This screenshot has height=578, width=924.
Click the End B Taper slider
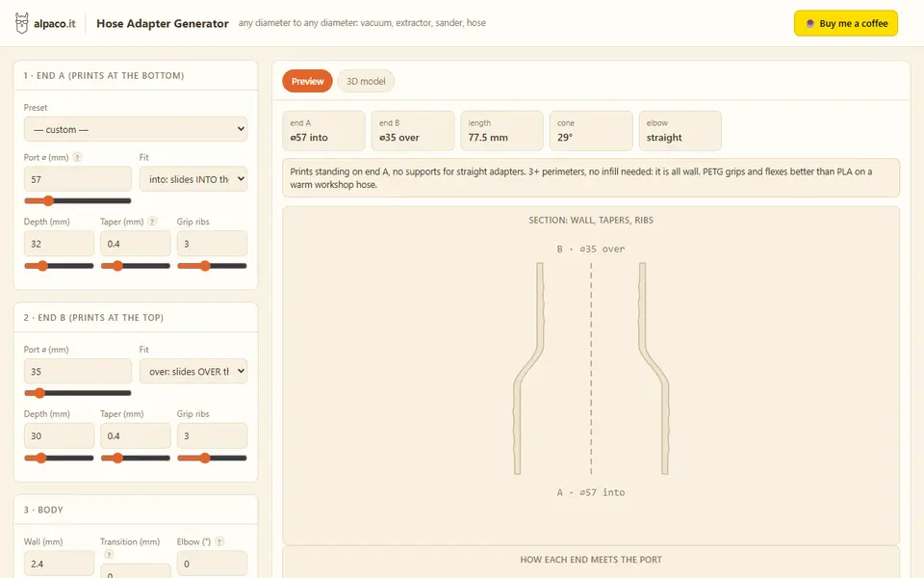(136, 458)
